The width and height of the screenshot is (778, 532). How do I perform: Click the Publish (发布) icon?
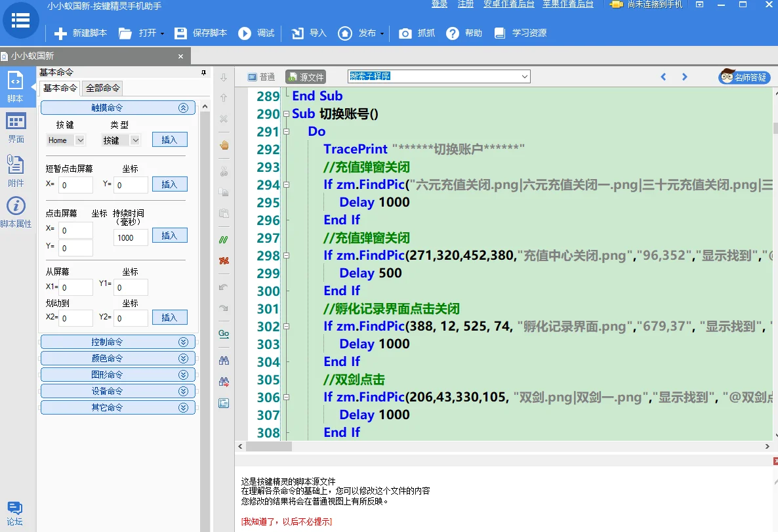pyautogui.click(x=345, y=33)
